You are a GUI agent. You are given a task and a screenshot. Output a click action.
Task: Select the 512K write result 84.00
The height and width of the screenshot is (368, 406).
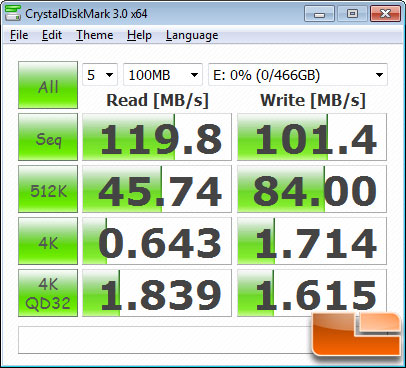[312, 189]
